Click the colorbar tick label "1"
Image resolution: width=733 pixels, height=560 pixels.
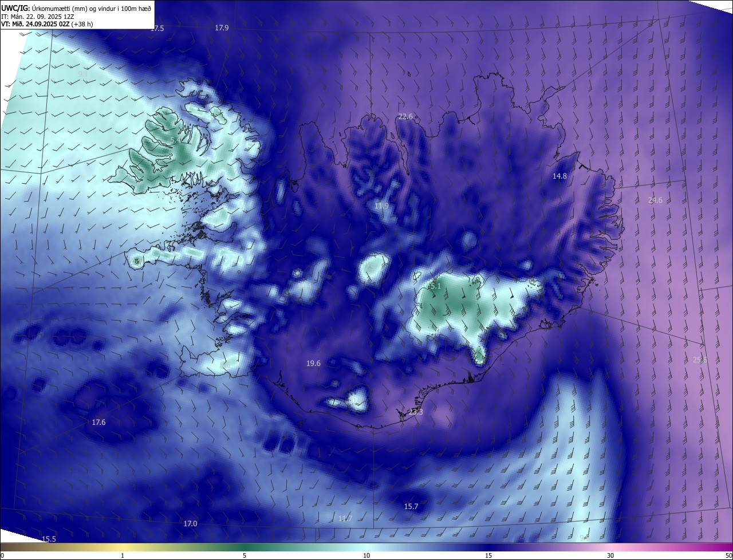[x=123, y=555]
